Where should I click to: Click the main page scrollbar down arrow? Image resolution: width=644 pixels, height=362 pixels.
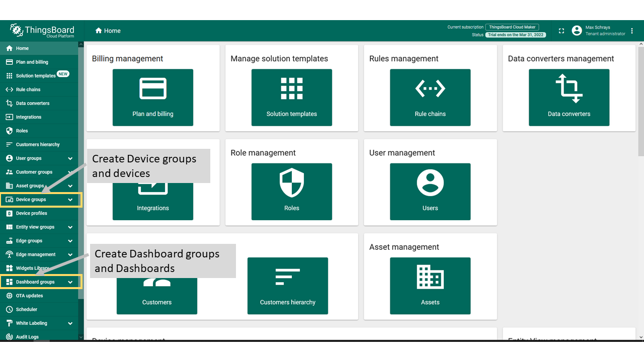[x=640, y=337]
